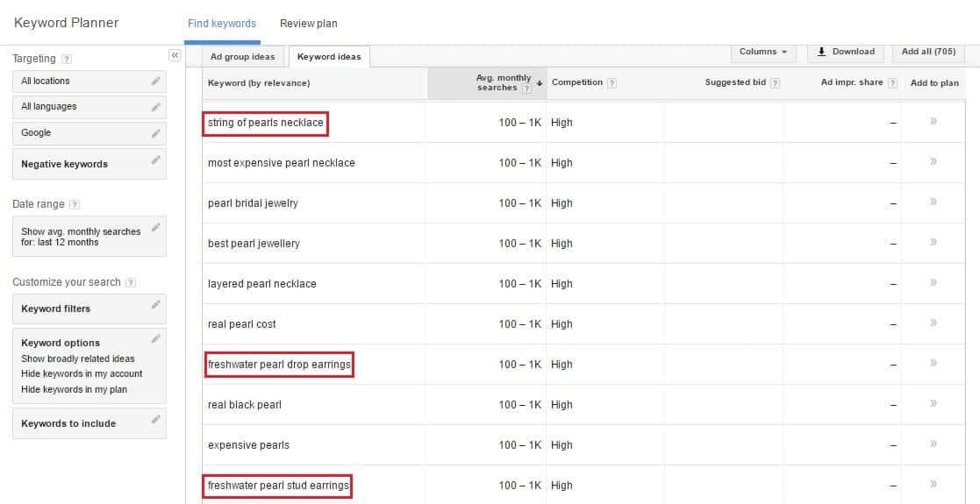Screen dimensions: 980x504
Task: Collapse the left sidebar with double-arrow icon
Action: 175,55
